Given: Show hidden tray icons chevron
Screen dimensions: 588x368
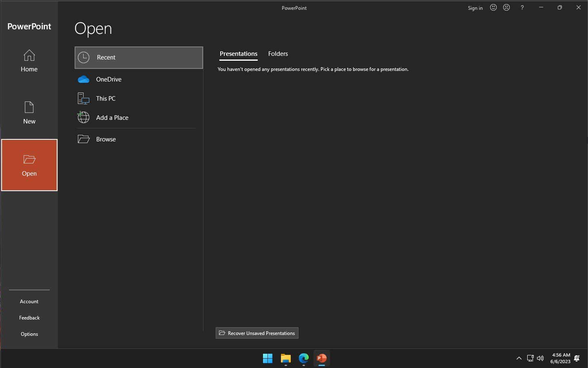Looking at the screenshot, I should (x=519, y=358).
